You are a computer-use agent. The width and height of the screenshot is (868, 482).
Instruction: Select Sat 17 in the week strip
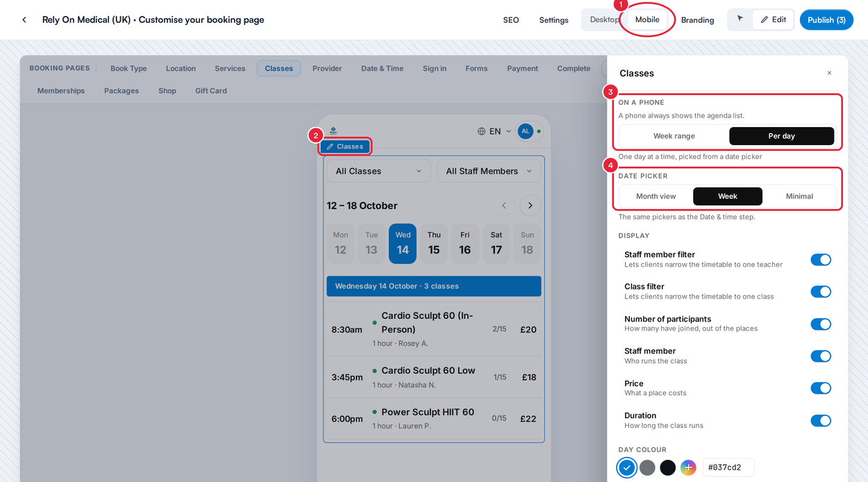(496, 244)
